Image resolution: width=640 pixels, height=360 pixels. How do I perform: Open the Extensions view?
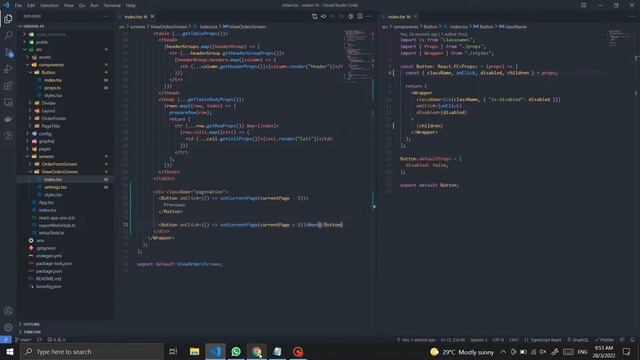click(x=8, y=86)
